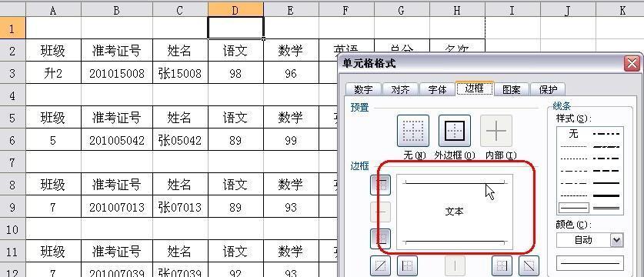Image resolution: width=644 pixels, height=277 pixels.
Task: Click cell with score 99
Action: [x=291, y=140]
